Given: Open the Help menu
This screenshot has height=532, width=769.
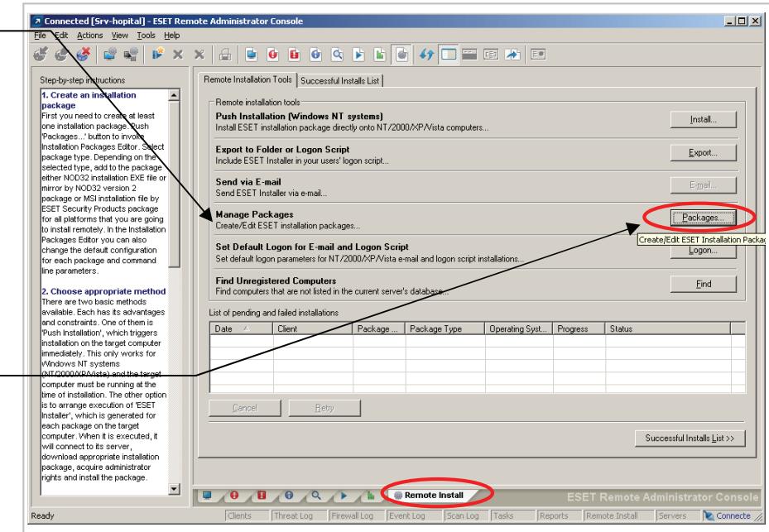Looking at the screenshot, I should click(x=171, y=36).
